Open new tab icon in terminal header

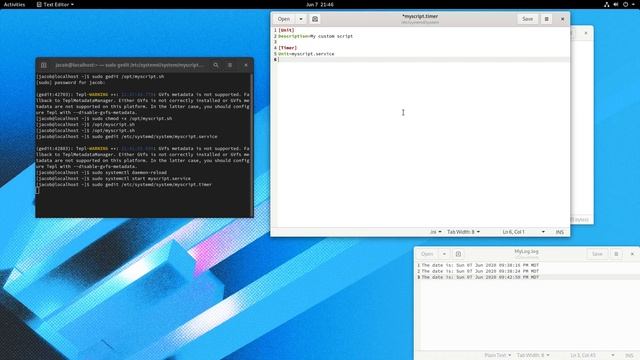pos(44,65)
